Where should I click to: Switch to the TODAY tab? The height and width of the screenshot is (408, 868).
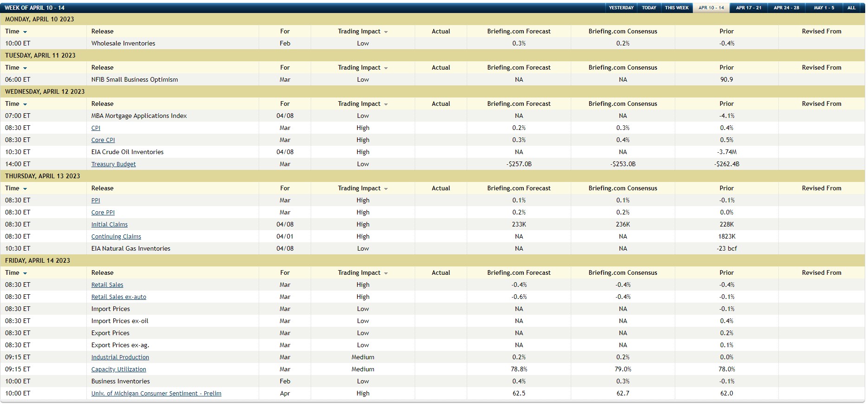649,8
